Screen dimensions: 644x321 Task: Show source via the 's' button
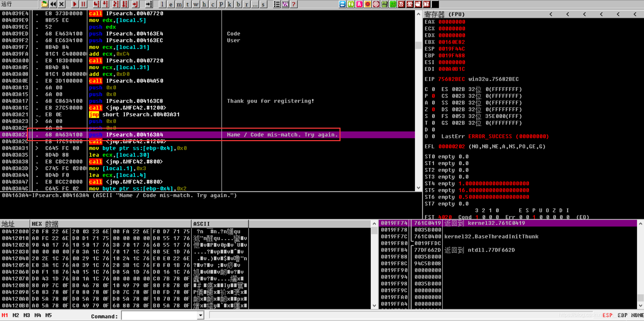[x=263, y=4]
